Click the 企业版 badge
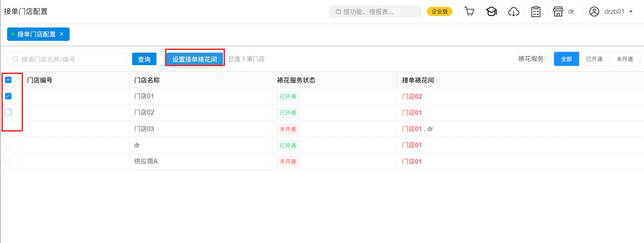Image resolution: width=644 pixels, height=243 pixels. [439, 12]
